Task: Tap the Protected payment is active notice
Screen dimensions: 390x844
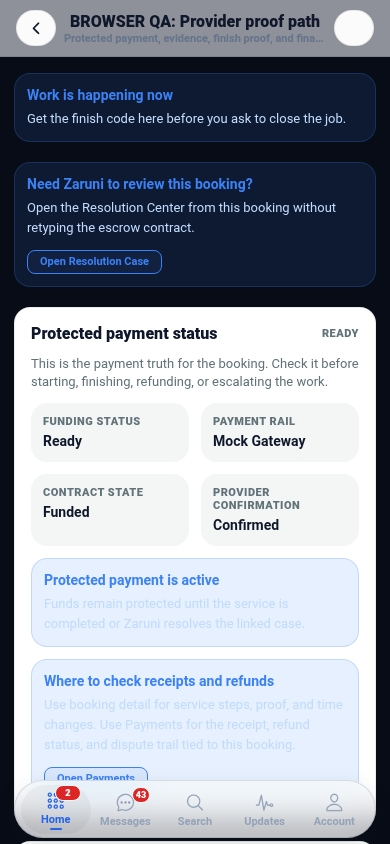Action: [x=195, y=602]
